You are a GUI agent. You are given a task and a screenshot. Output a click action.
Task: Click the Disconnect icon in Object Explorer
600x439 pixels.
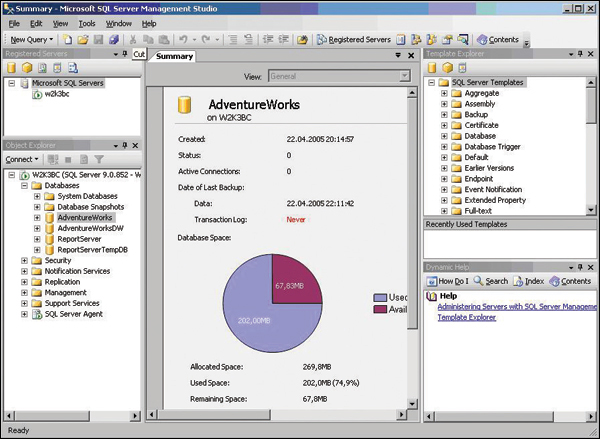[x=53, y=159]
